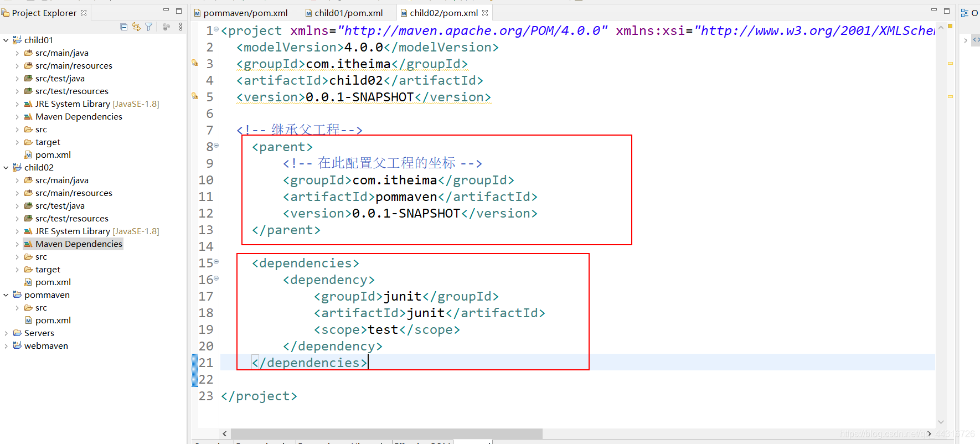Fold the dependencies element on line 15
The height and width of the screenshot is (444, 980).
[x=216, y=262]
